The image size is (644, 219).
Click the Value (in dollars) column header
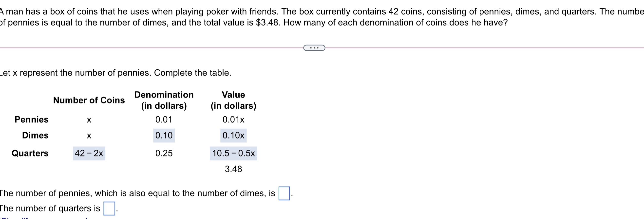click(233, 100)
